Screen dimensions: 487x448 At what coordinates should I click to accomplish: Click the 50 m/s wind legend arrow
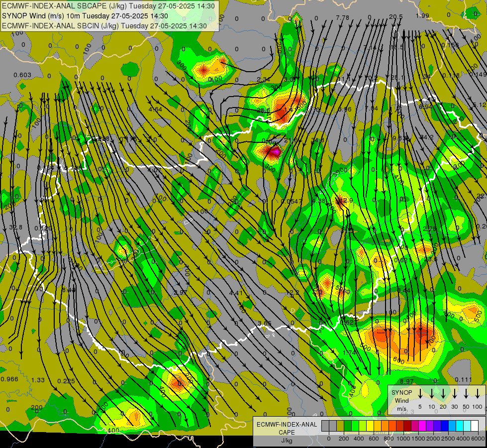pyautogui.click(x=466, y=394)
